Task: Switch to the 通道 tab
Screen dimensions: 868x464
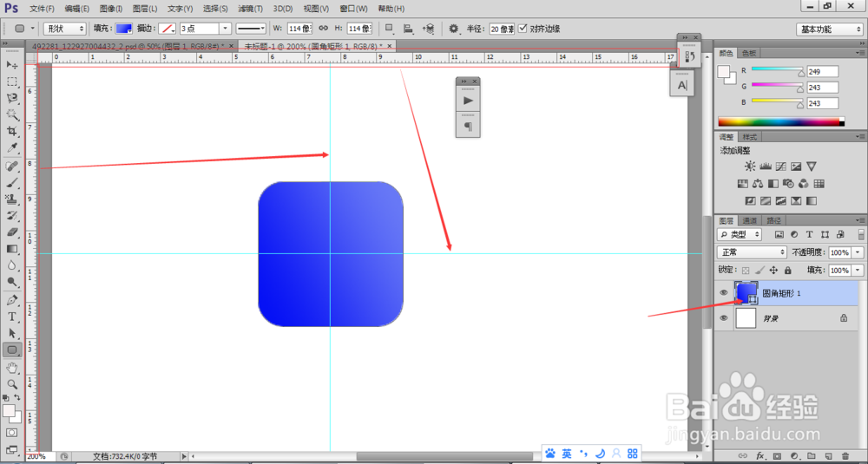Action: click(749, 219)
